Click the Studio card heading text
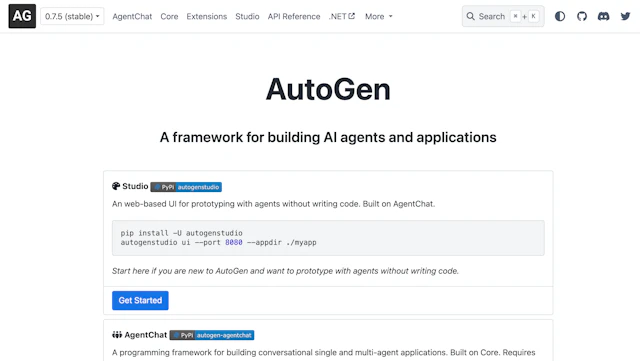The image size is (640, 361). pos(135,186)
